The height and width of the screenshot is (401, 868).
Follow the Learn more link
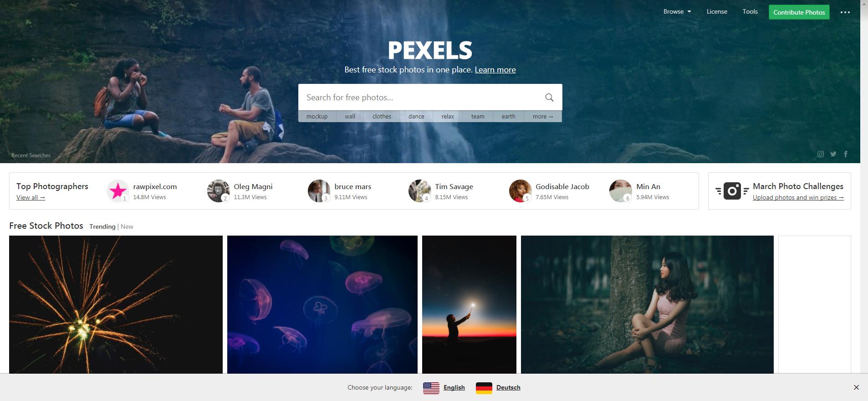pyautogui.click(x=495, y=70)
